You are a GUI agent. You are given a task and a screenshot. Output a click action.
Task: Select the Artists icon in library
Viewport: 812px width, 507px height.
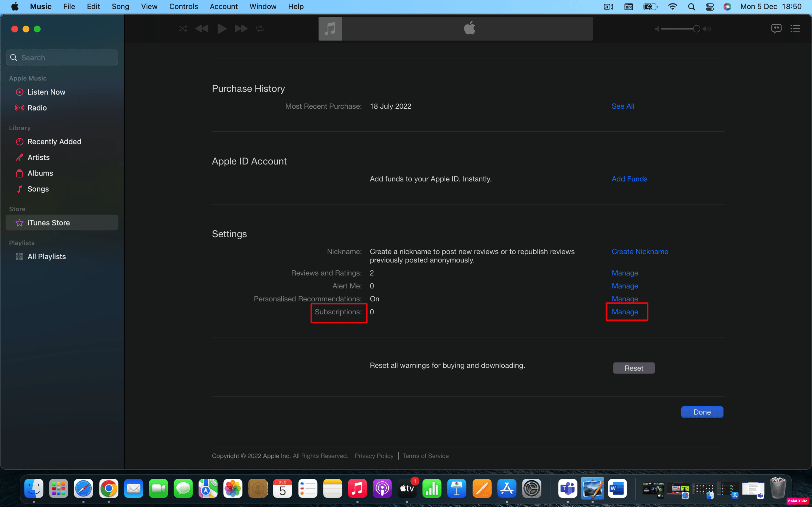tap(19, 157)
